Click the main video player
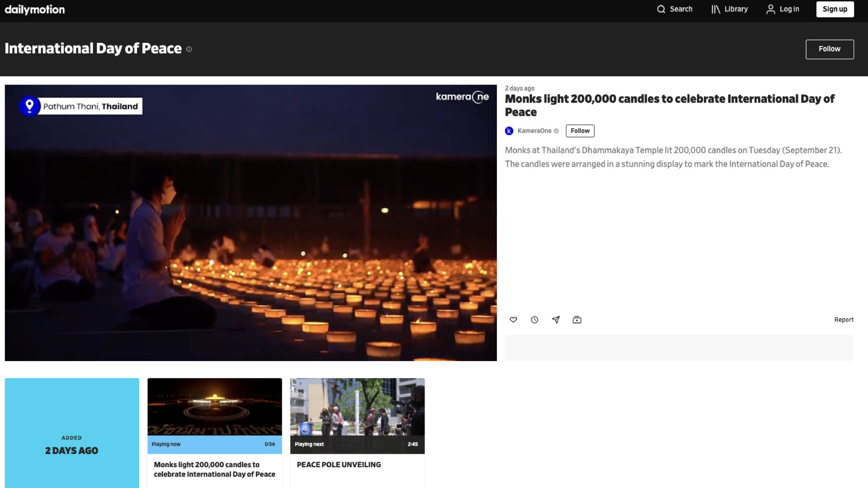Screen dimensions: 868x488 [250, 223]
